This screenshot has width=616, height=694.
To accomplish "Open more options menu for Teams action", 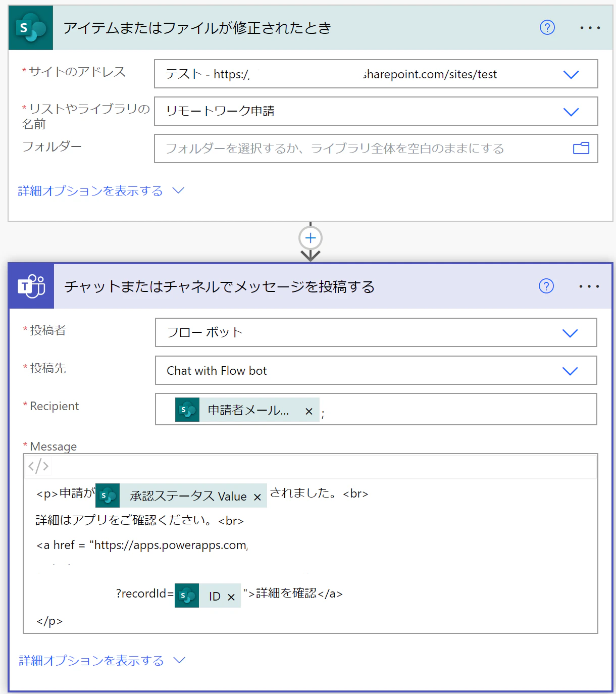I will (x=589, y=286).
